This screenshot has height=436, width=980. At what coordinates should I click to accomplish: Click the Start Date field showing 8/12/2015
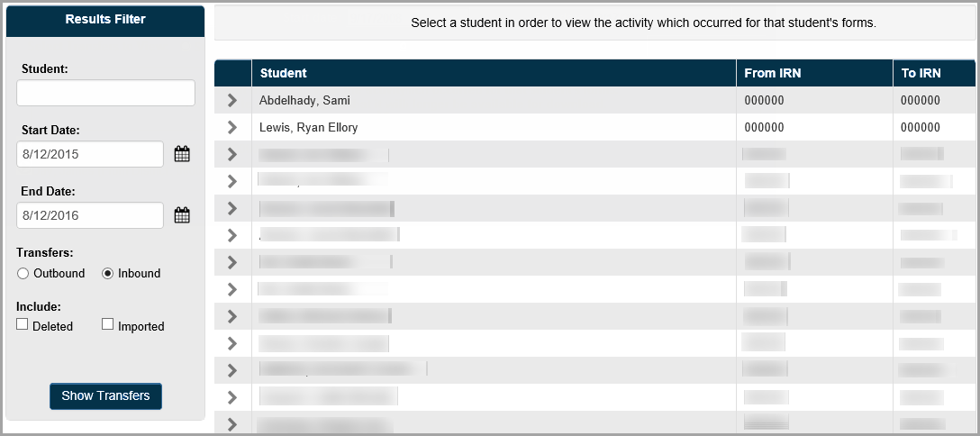[90, 154]
